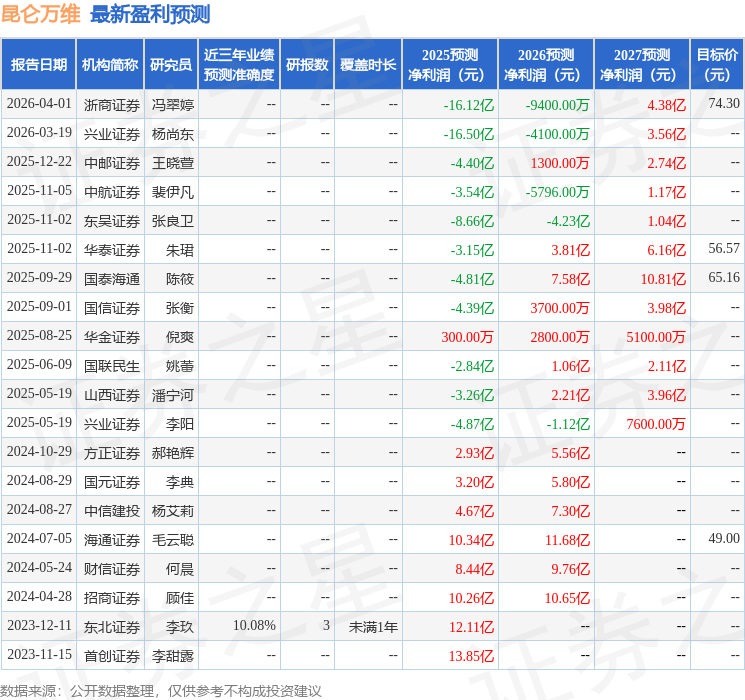The height and width of the screenshot is (700, 745).
Task: Sort by the 报告日期 column header
Action: (39, 64)
